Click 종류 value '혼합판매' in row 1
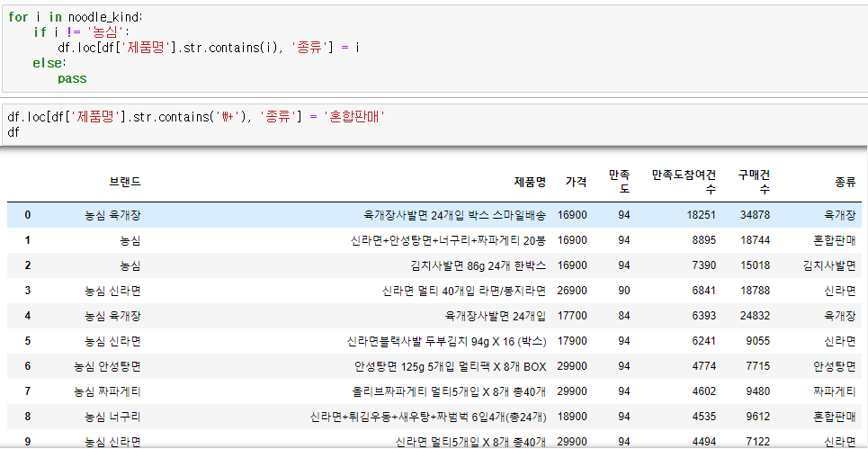 pos(835,240)
